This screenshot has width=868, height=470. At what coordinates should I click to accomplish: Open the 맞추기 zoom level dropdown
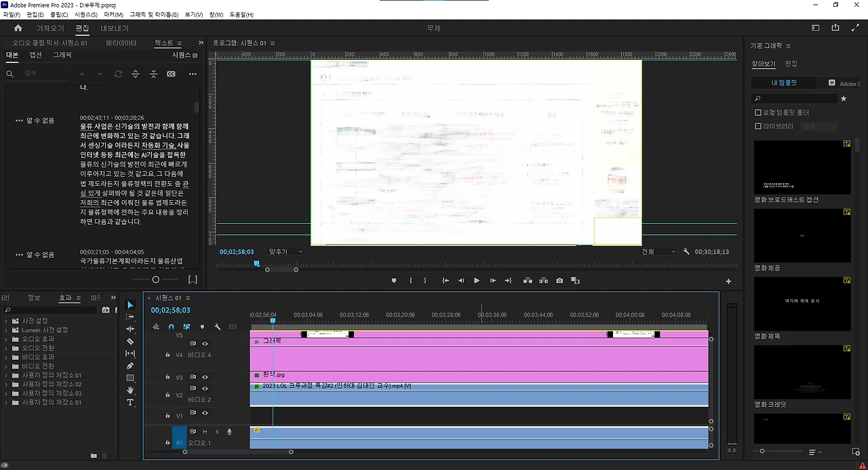(285, 252)
